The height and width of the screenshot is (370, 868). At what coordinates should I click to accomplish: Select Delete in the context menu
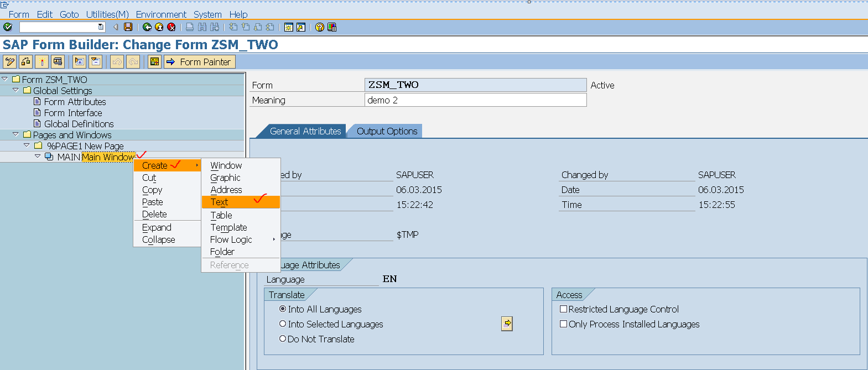pyautogui.click(x=167, y=214)
